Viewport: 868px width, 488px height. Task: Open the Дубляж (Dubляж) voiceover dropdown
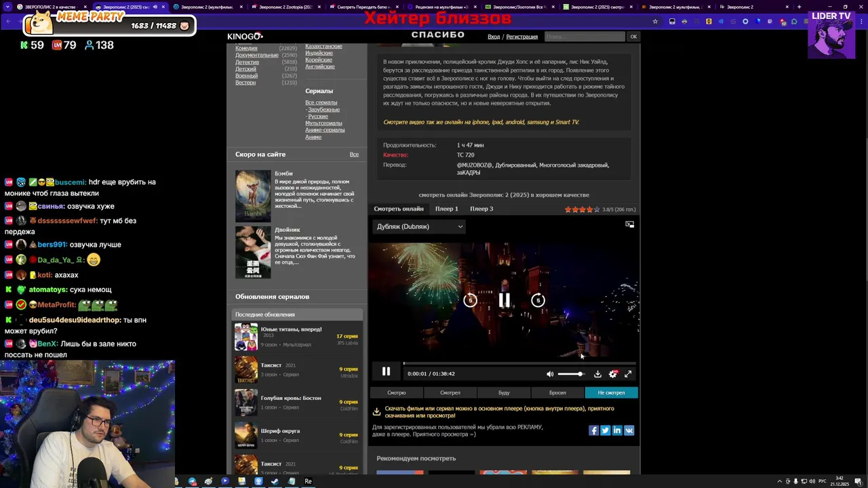(419, 226)
